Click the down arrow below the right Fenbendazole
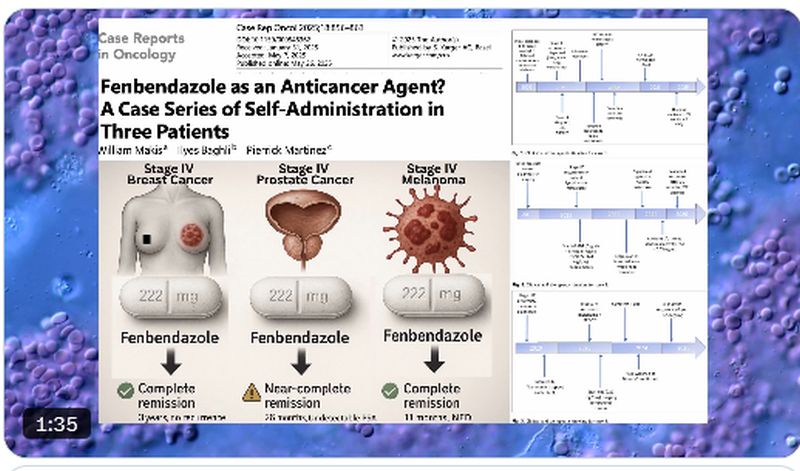Viewport: 800px width, 471px height. 435,358
